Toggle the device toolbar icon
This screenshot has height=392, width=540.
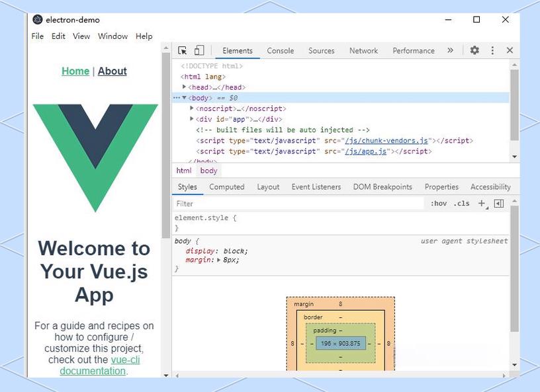(199, 51)
